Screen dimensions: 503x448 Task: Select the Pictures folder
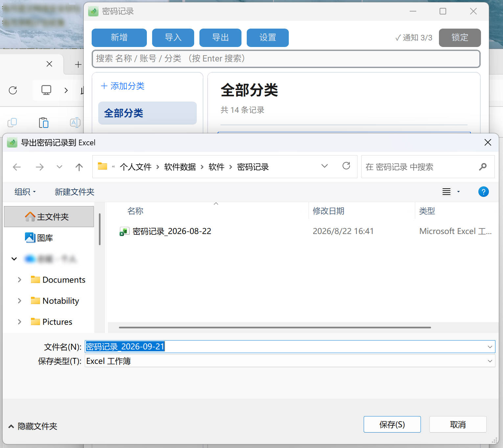52,322
